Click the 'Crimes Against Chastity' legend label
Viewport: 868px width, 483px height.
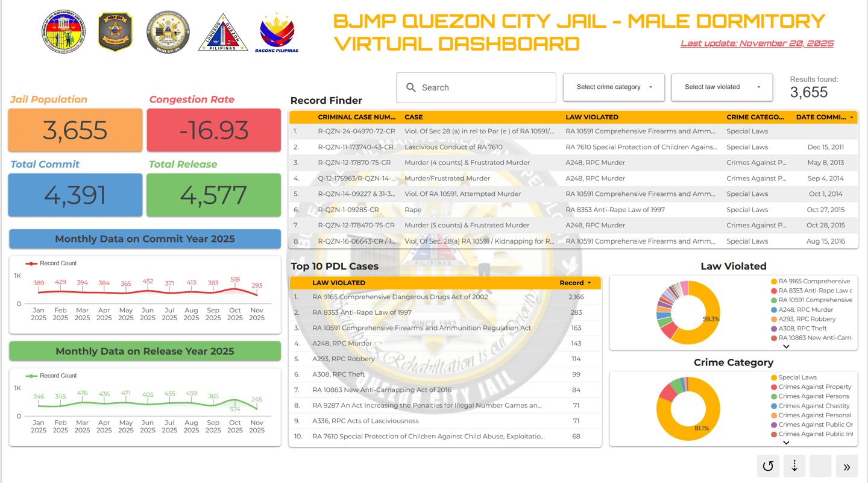click(x=814, y=406)
